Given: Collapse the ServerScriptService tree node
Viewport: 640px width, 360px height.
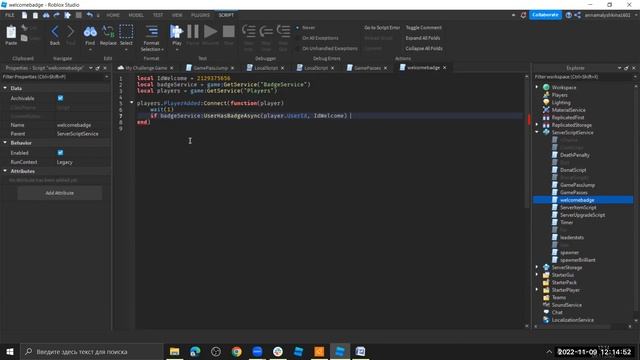Looking at the screenshot, I should coord(537,132).
